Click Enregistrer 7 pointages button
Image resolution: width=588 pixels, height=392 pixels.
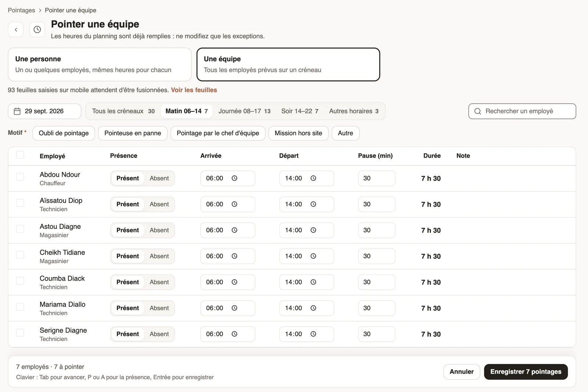pos(526,372)
